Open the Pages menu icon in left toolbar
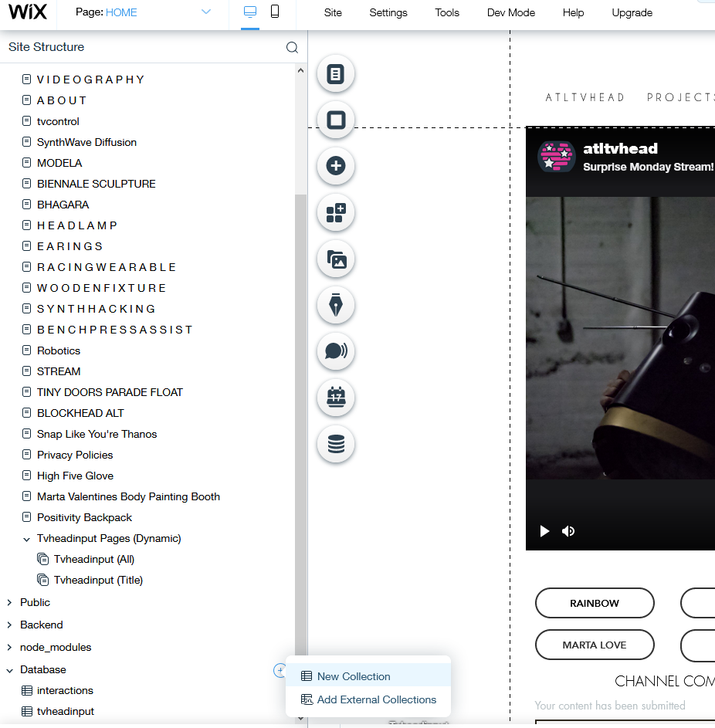 (335, 74)
